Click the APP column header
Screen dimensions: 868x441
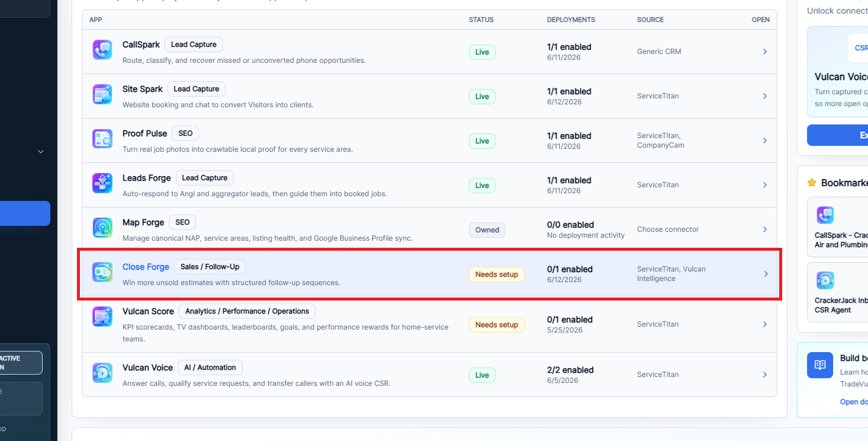click(x=95, y=20)
